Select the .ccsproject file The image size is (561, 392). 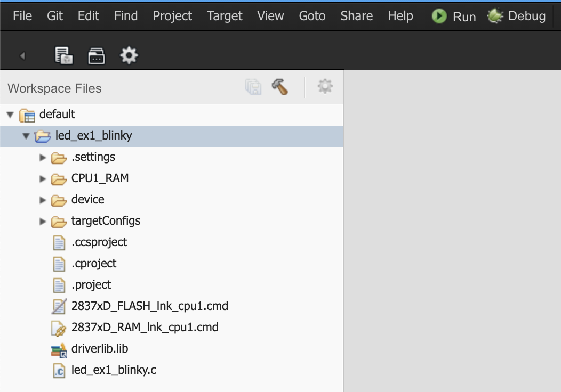pyautogui.click(x=99, y=242)
